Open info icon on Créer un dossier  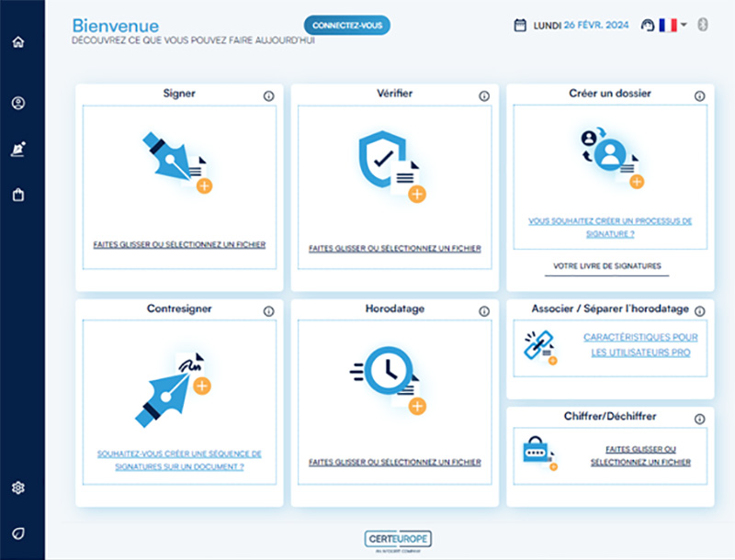pos(699,95)
